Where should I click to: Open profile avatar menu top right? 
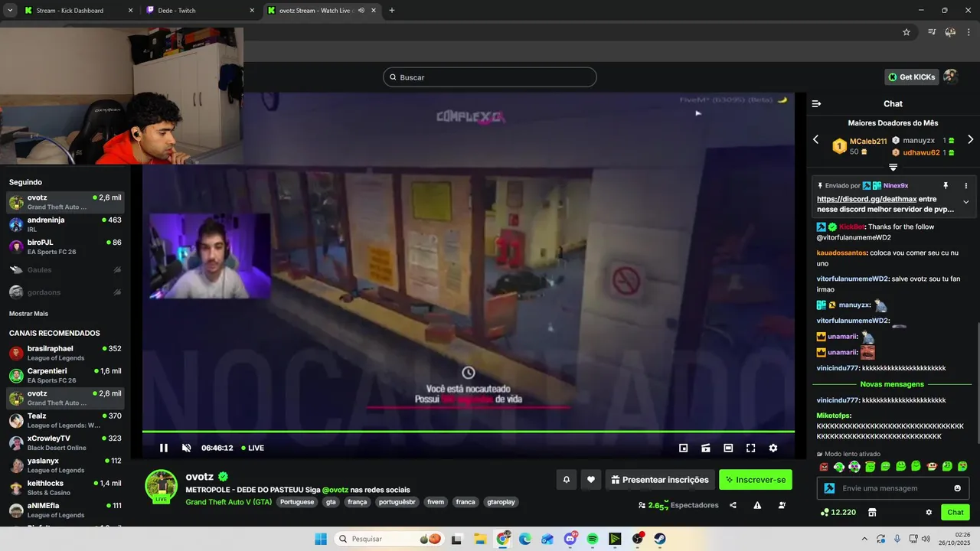point(950,77)
